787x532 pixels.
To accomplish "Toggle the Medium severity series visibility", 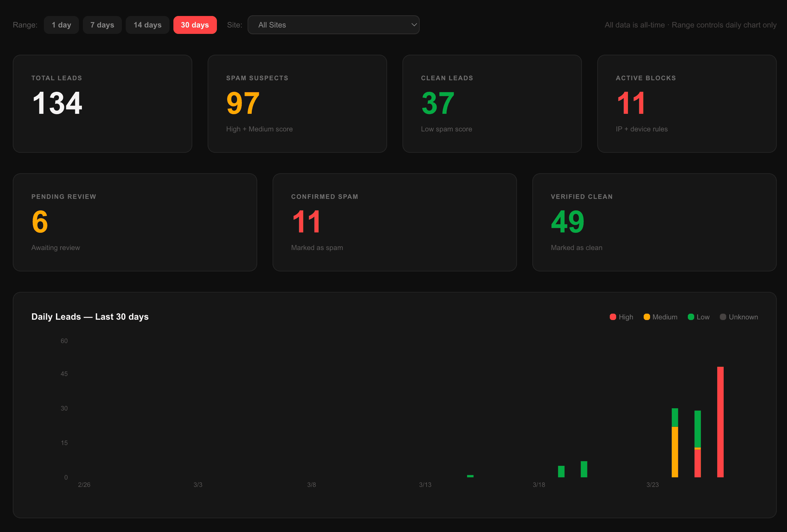I will pyautogui.click(x=660, y=317).
